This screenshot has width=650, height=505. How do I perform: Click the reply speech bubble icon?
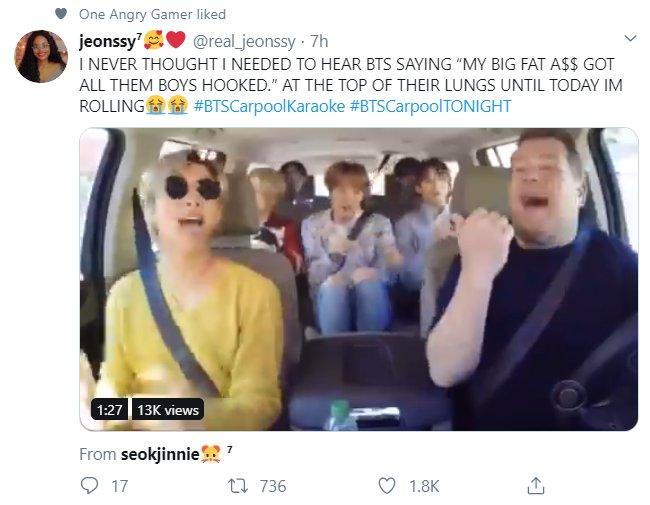point(90,486)
